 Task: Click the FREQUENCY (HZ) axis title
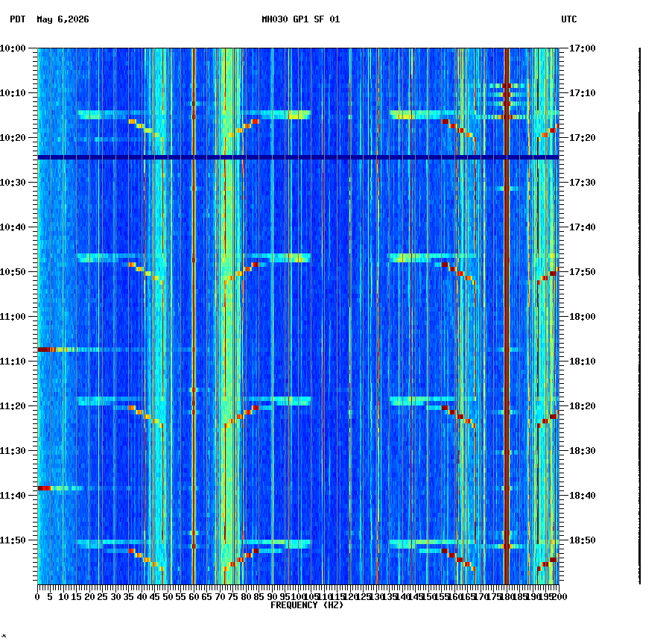[x=307, y=605]
